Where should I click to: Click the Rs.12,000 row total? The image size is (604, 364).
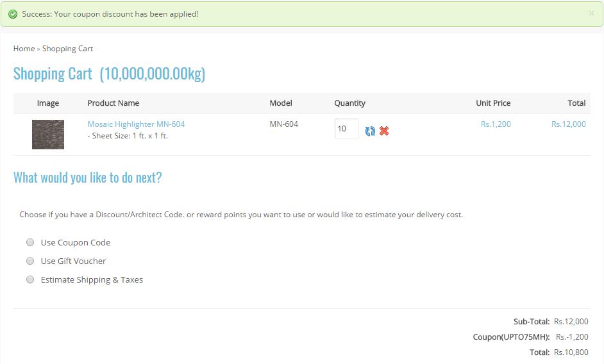pyautogui.click(x=568, y=124)
